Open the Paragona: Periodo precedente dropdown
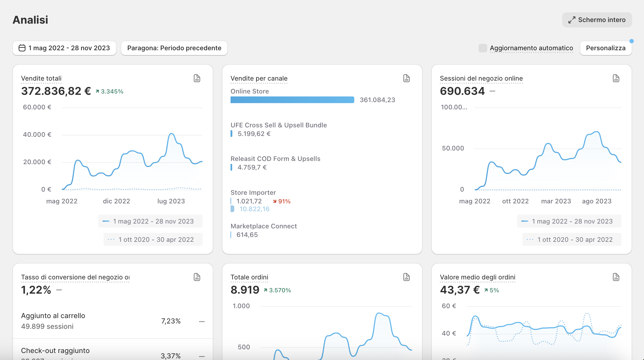Image resolution: width=644 pixels, height=360 pixels. (x=174, y=48)
